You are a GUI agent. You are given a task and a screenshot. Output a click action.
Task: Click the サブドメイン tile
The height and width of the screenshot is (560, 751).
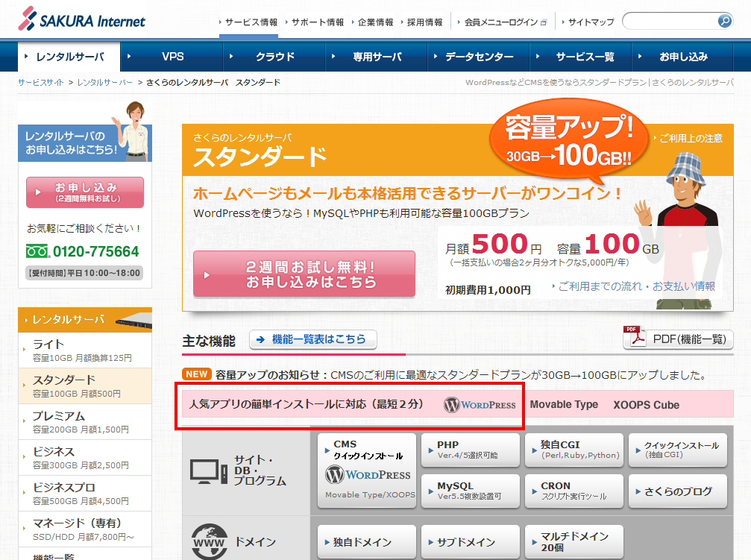[471, 542]
